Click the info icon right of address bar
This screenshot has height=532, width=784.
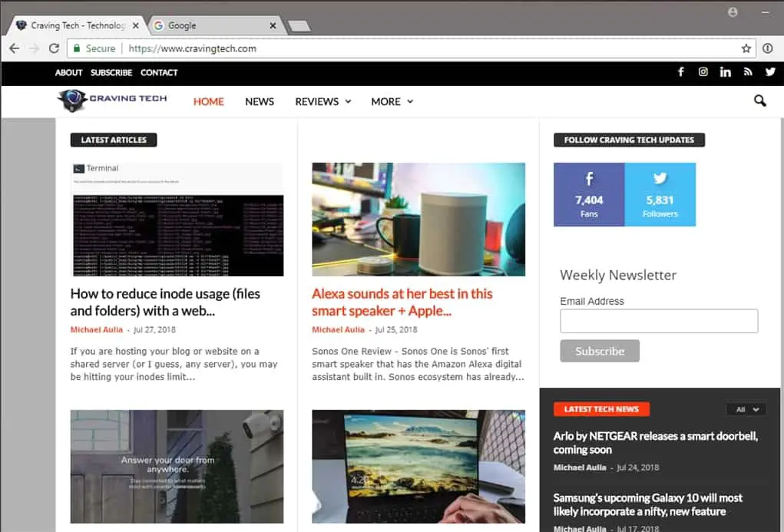(x=768, y=48)
